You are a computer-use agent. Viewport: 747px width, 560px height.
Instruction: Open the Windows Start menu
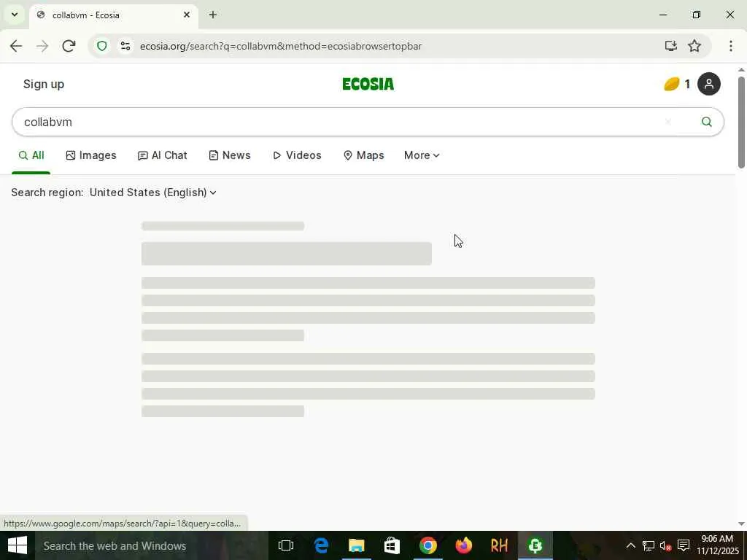point(18,545)
